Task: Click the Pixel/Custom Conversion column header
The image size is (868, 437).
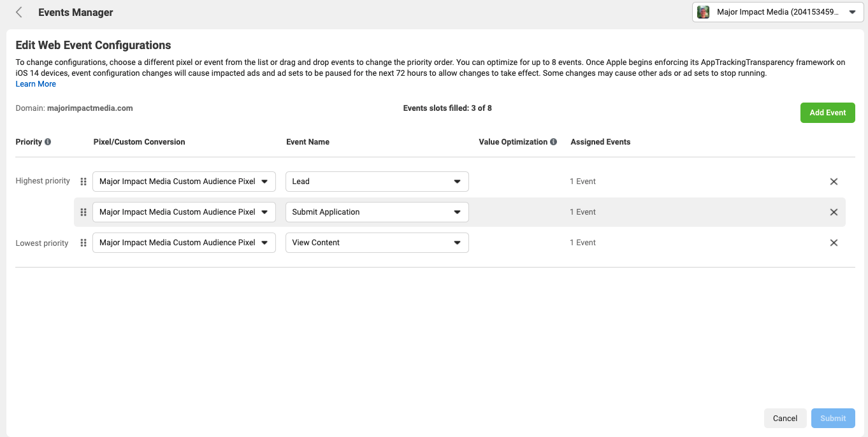Action: click(x=139, y=142)
